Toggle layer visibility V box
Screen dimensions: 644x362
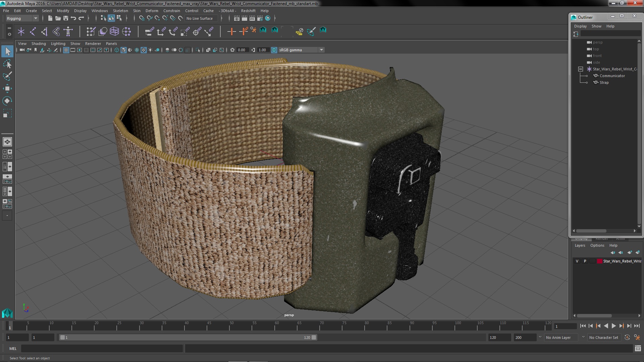point(577,261)
